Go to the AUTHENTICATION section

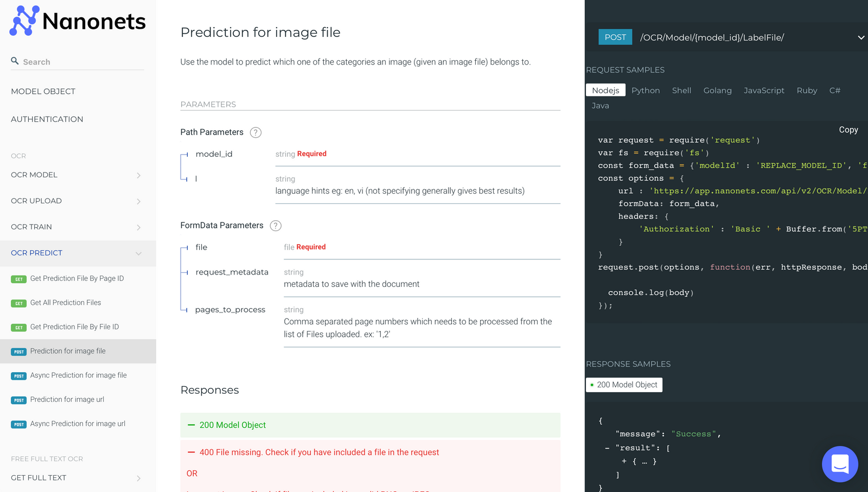click(47, 119)
